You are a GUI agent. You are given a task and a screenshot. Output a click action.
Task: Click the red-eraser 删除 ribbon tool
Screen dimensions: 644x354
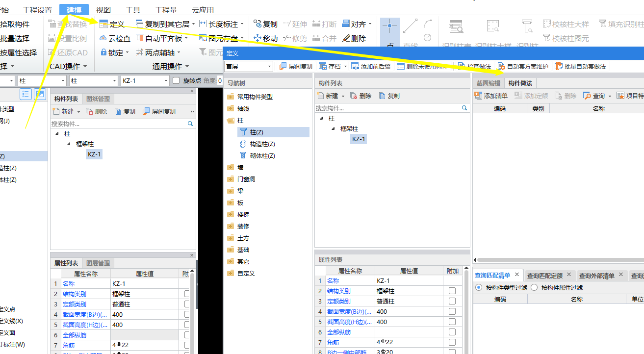(x=354, y=38)
